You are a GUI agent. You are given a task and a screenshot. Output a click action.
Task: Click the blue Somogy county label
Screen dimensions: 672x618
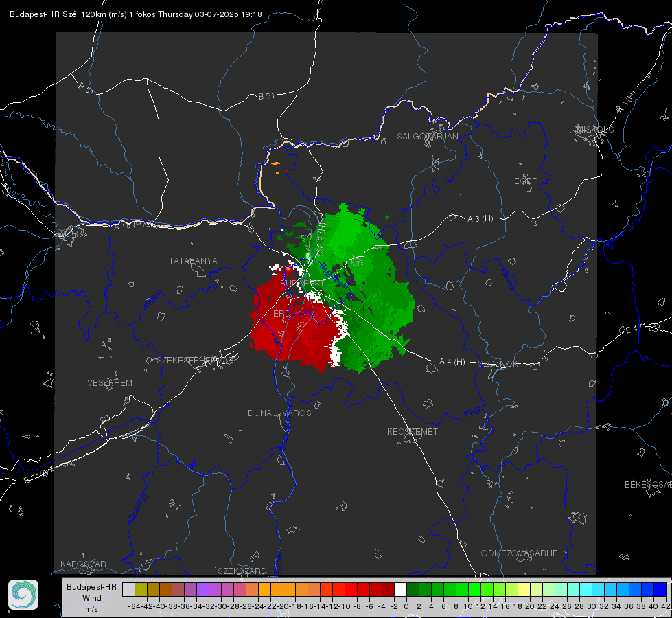point(138,507)
